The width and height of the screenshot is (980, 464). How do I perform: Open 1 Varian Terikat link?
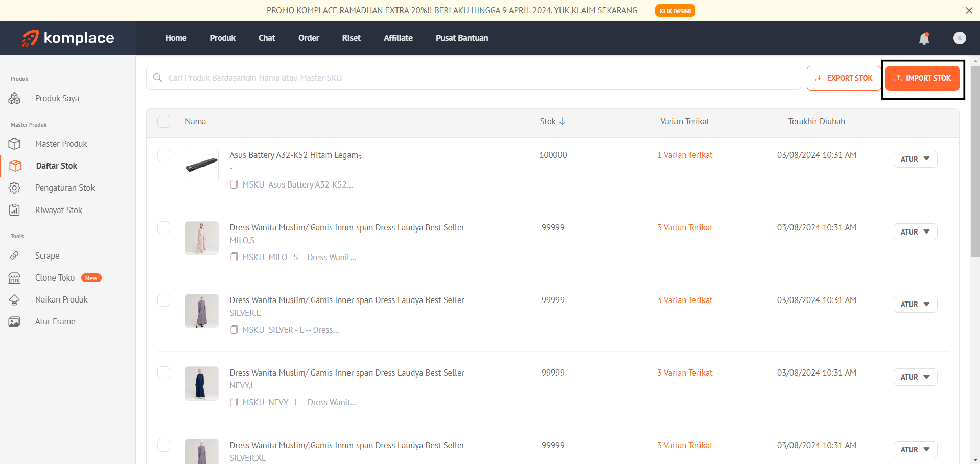click(685, 155)
